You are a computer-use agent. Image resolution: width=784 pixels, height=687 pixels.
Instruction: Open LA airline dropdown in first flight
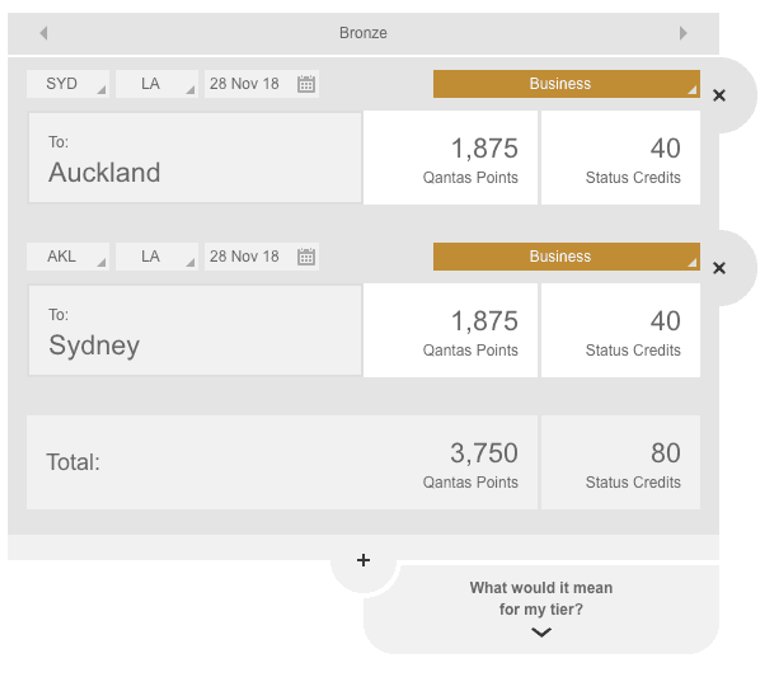156,84
